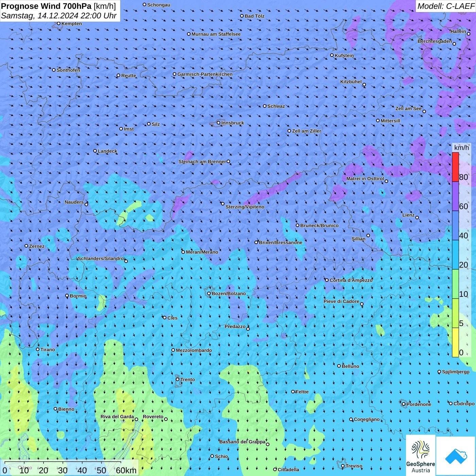Click the Kitzbühel city label
Screen dimensions: 476x476
pos(351,82)
